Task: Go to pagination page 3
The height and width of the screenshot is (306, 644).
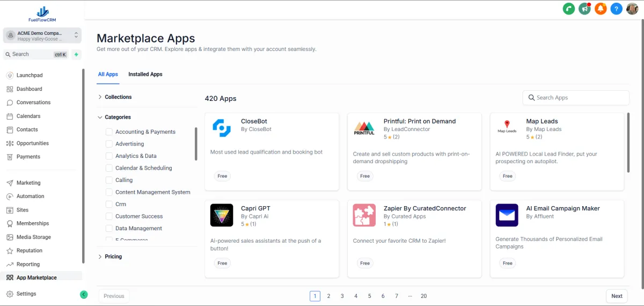Action: [342, 296]
